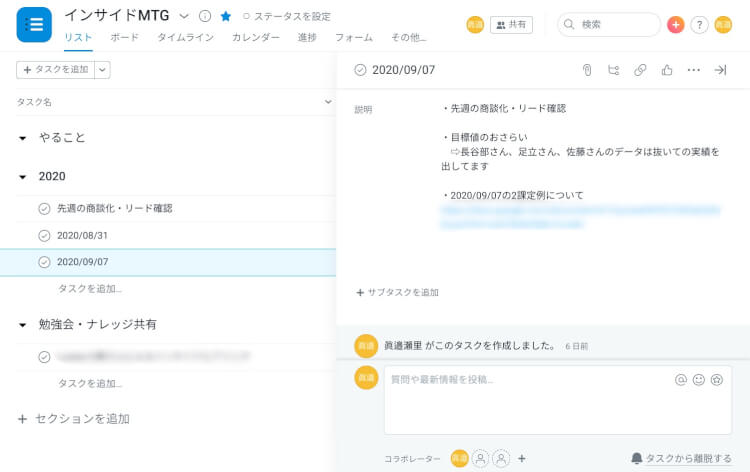Image resolution: width=750 pixels, height=472 pixels.
Task: Toggle completion of 2020/09/07 in detail pane
Action: [360, 70]
